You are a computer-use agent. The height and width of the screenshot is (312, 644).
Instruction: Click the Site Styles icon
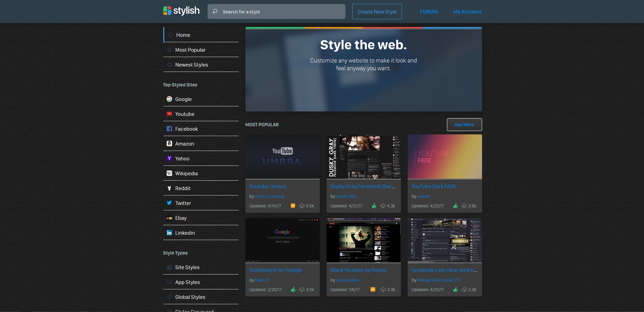(169, 267)
